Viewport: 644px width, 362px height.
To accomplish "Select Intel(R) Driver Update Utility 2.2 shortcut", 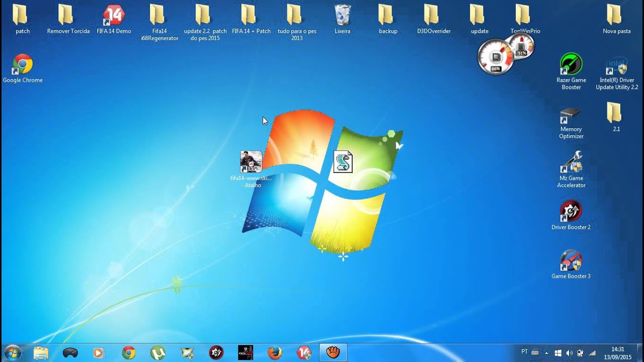I will pos(617,73).
